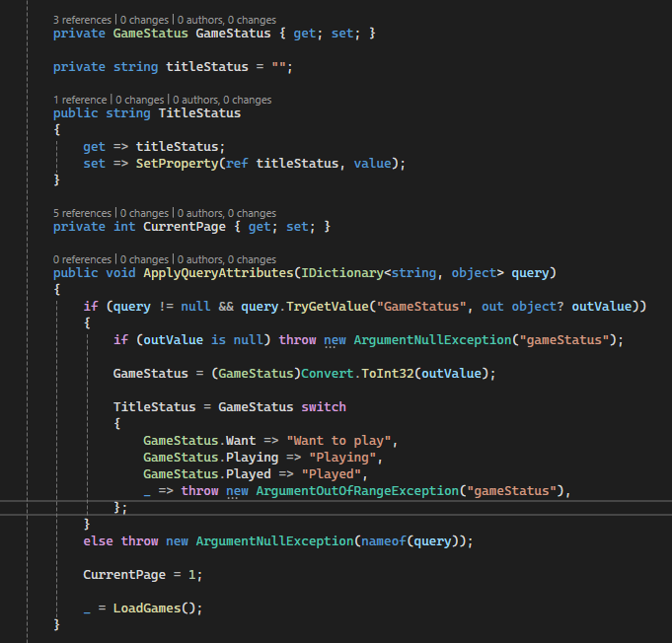The image size is (672, 643).
Task: Click Played in GameStatus.Played
Action: coord(248,473)
